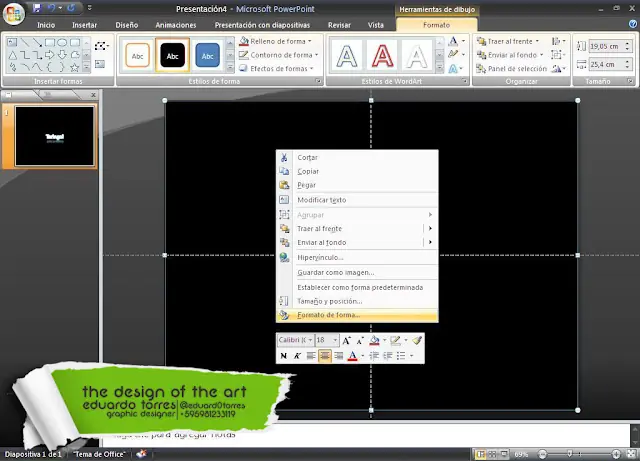The width and height of the screenshot is (640, 461).
Task: Select the blue Abc shape style
Action: (x=207, y=56)
